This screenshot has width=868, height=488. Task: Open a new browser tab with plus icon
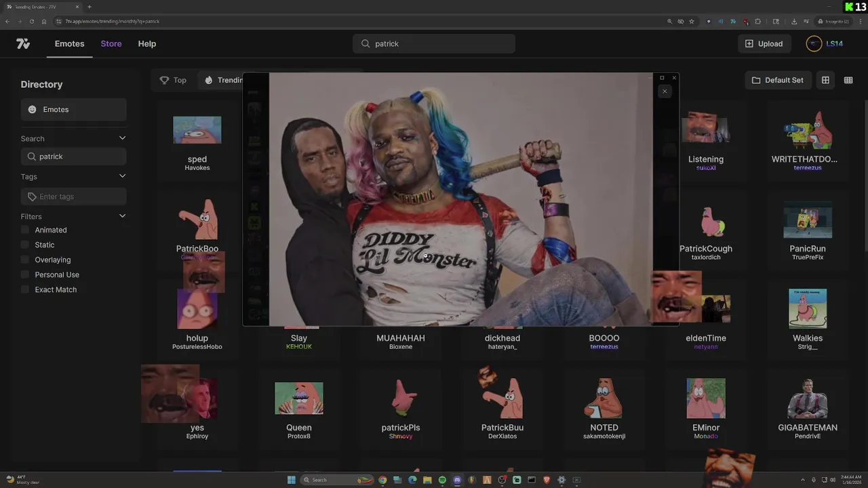pyautogui.click(x=89, y=7)
